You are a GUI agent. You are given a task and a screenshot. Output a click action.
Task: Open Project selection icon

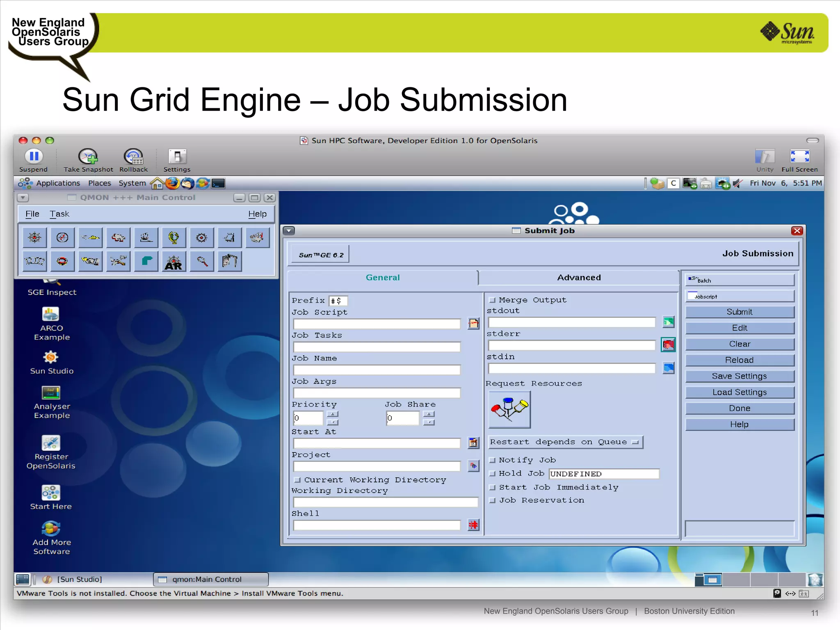point(474,466)
